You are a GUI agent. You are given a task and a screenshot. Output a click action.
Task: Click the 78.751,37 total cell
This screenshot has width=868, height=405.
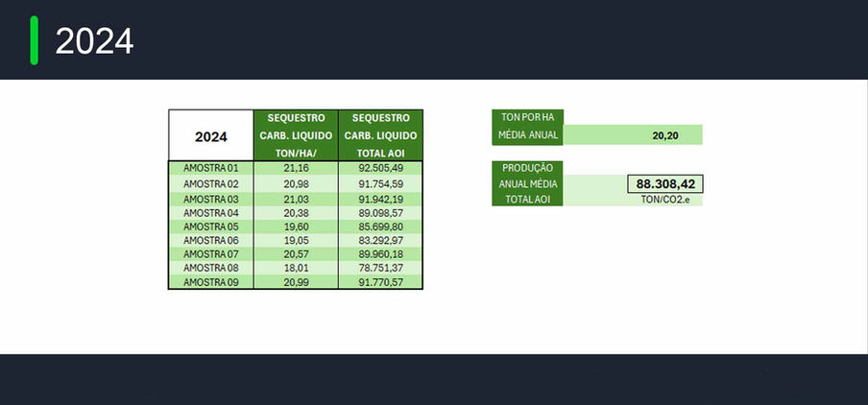[x=380, y=268]
